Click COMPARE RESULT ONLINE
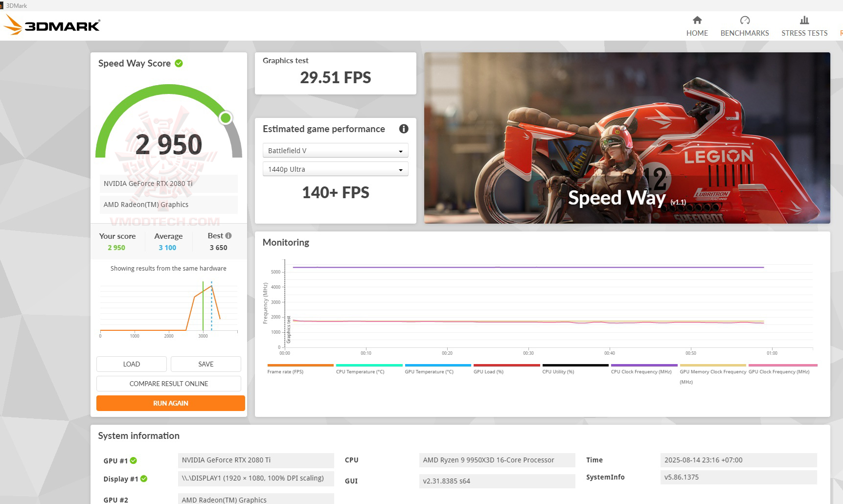The image size is (843, 504). (169, 384)
